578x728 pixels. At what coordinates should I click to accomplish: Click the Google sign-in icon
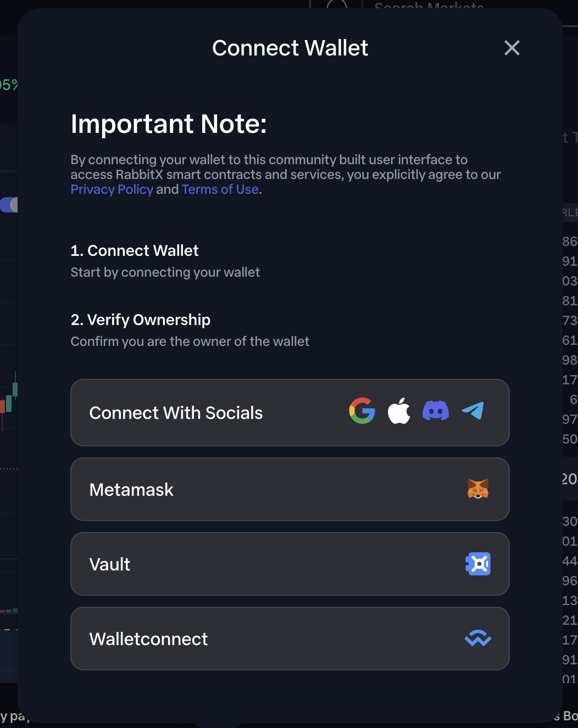(x=362, y=411)
